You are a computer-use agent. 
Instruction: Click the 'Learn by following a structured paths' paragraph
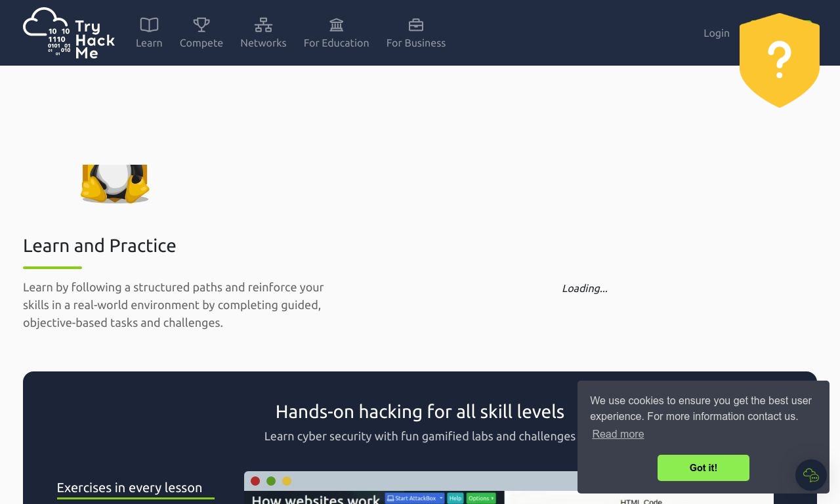173,305
